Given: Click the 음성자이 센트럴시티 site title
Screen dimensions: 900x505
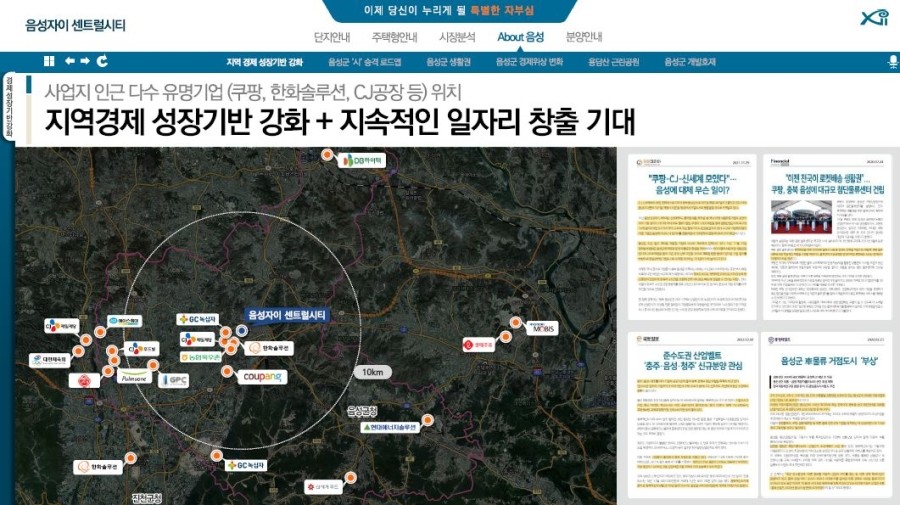Looking at the screenshot, I should pos(75,25).
